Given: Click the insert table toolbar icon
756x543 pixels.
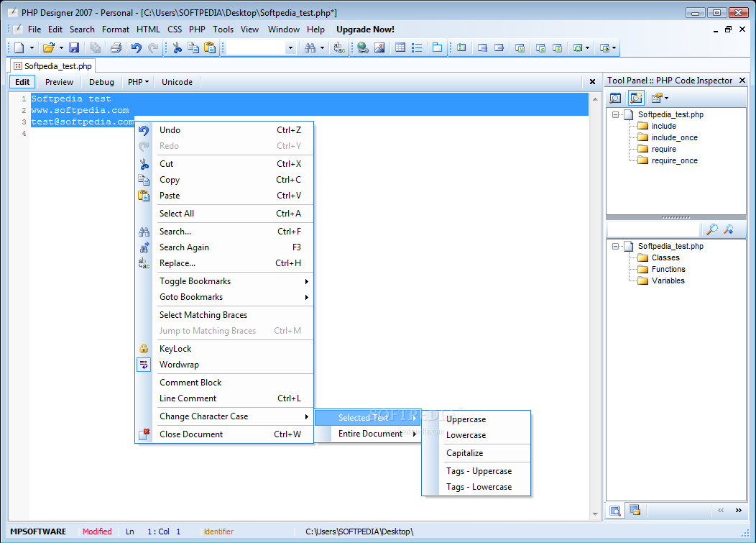Looking at the screenshot, I should (400, 47).
